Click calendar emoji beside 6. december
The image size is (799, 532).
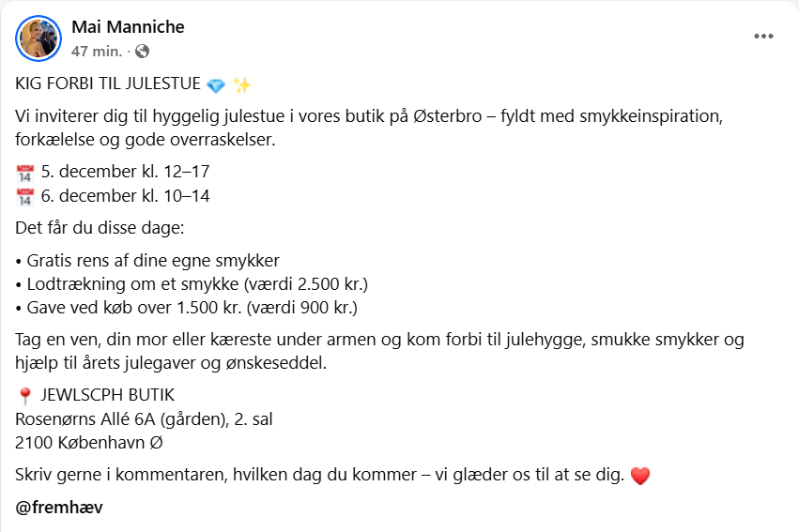[25, 197]
